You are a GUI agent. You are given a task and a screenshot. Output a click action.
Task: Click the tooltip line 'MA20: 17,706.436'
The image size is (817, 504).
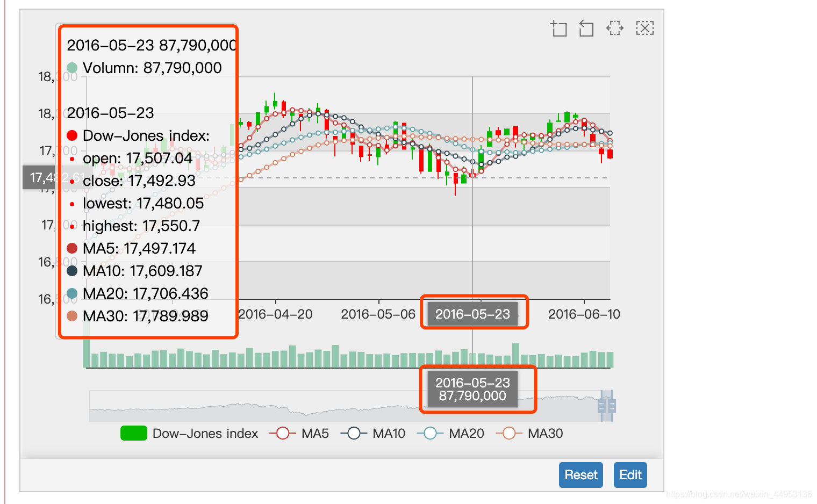point(137,293)
